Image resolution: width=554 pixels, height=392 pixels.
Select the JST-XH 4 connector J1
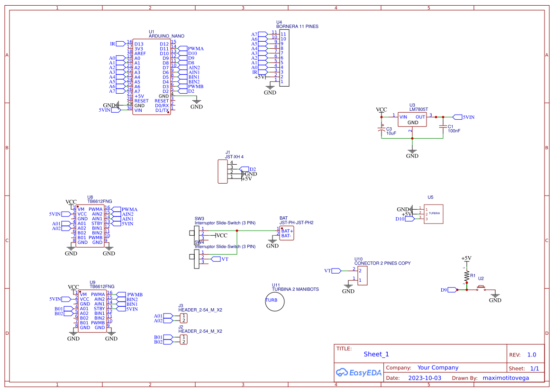point(223,170)
